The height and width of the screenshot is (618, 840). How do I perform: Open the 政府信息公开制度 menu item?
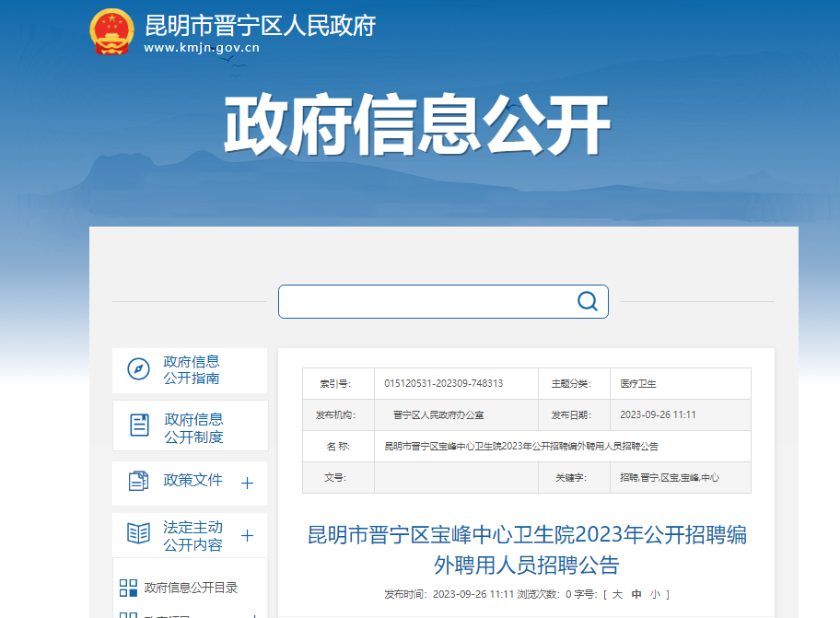pos(193,427)
